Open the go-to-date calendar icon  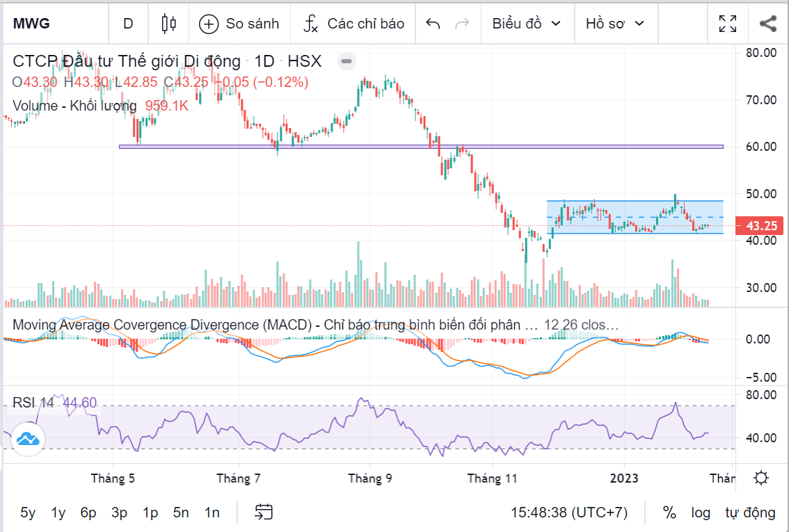point(264,513)
